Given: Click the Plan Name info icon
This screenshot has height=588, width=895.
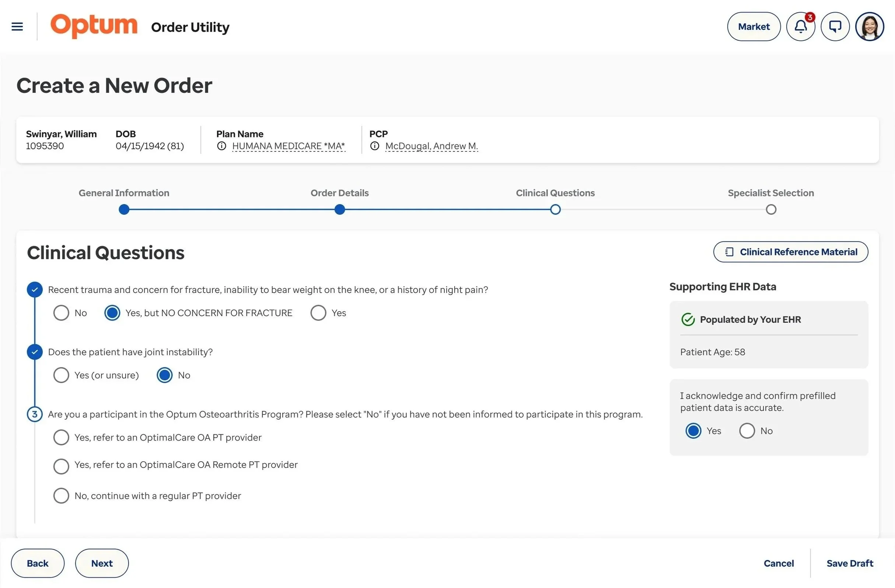Looking at the screenshot, I should point(221,146).
